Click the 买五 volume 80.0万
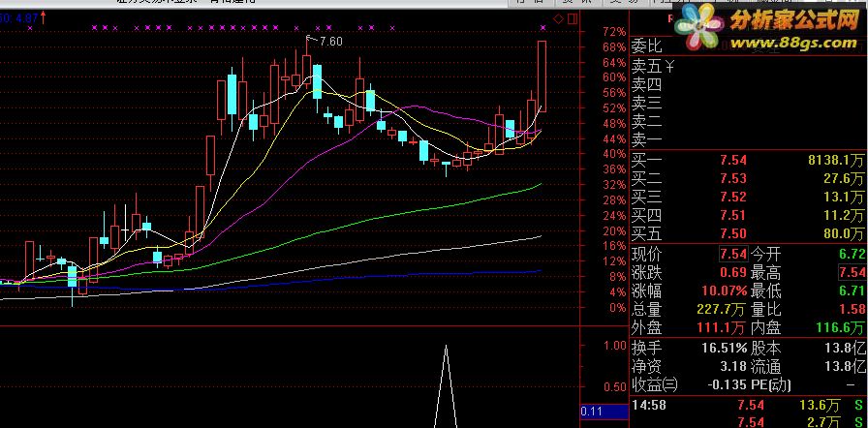Image resolution: width=868 pixels, height=428 pixels. point(844,233)
